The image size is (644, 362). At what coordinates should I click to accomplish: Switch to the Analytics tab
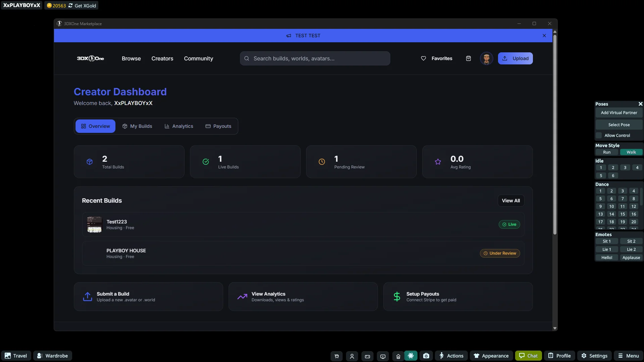(x=179, y=126)
